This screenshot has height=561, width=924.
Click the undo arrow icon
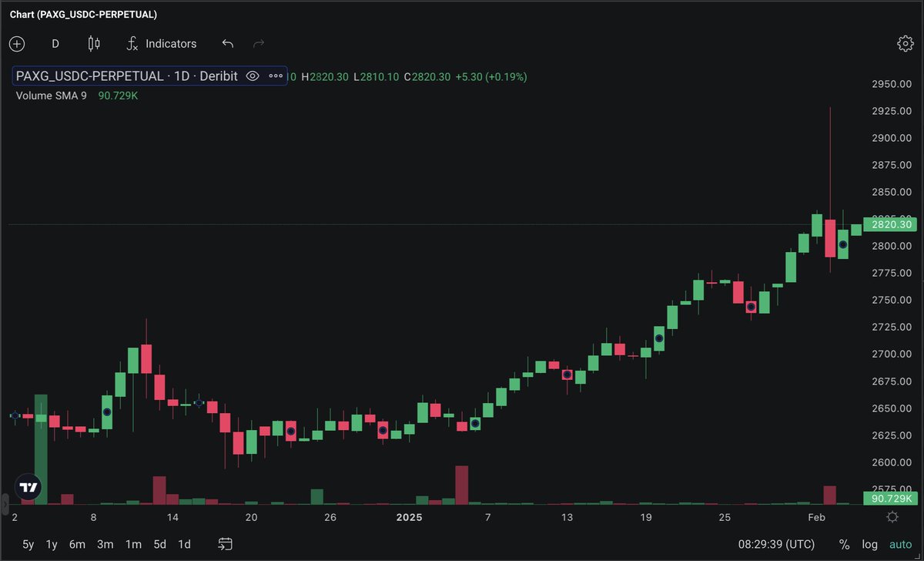(x=228, y=44)
